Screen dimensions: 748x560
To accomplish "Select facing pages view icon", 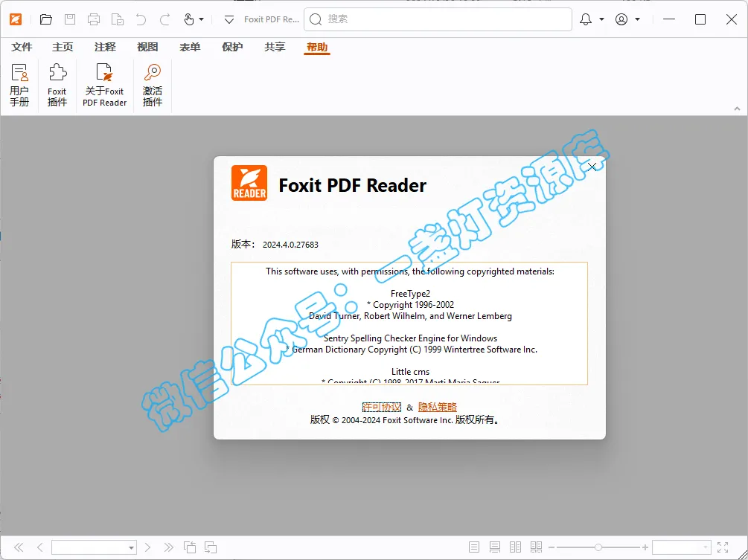I will 515,547.
